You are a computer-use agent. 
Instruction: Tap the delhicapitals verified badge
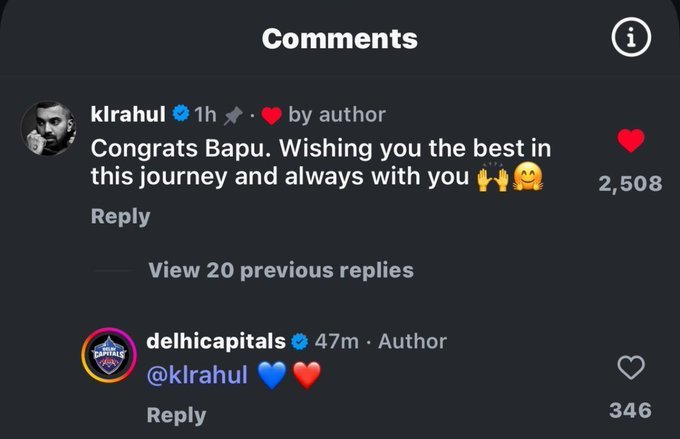pos(299,341)
